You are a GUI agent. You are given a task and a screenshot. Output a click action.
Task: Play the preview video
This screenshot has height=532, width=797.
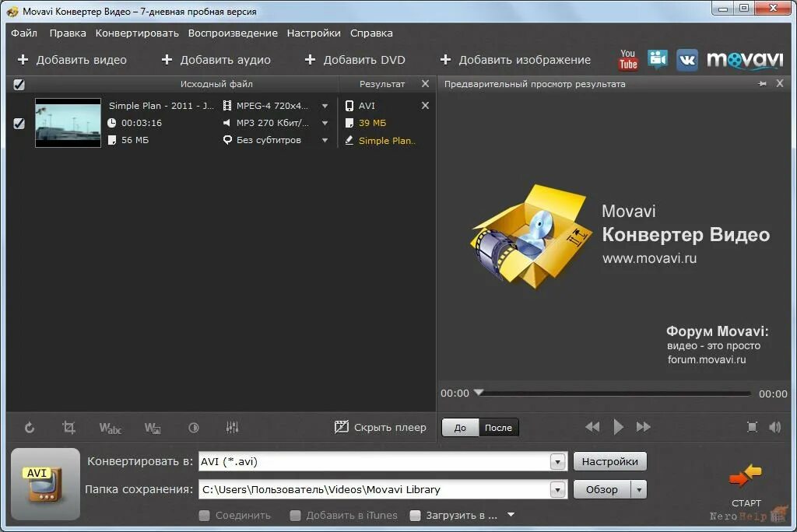[618, 427]
